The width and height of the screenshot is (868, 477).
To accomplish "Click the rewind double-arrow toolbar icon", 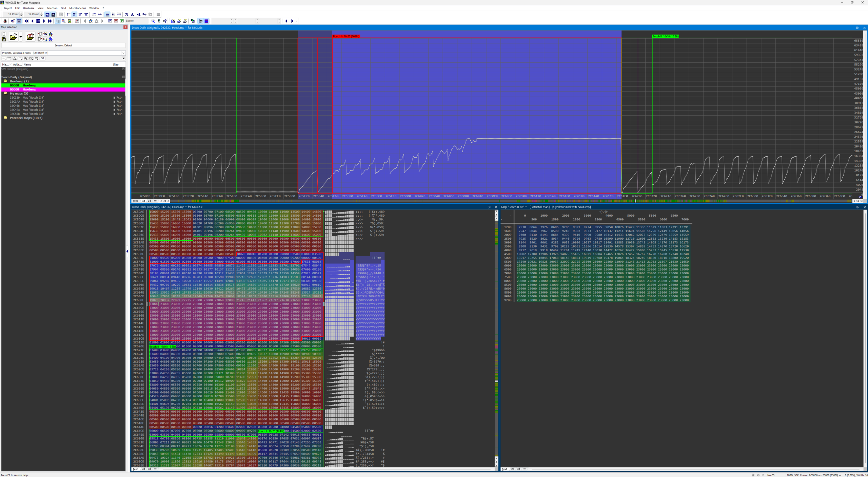I will (x=26, y=21).
